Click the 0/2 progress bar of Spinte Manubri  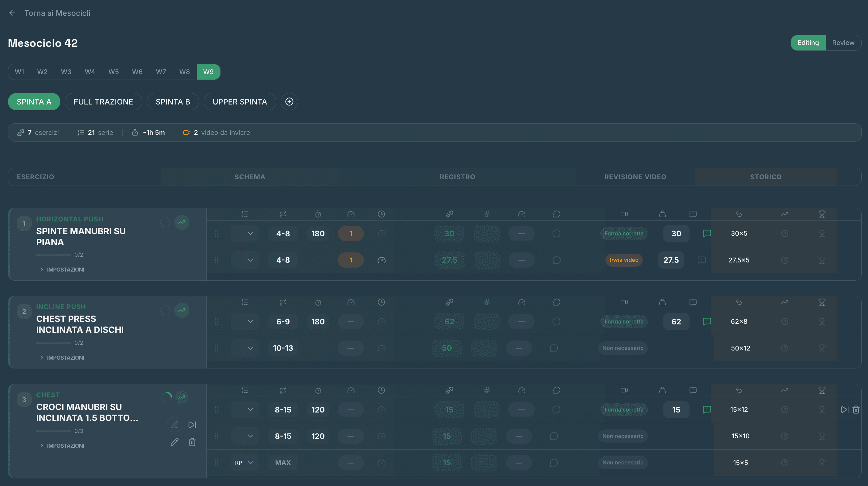coord(53,255)
